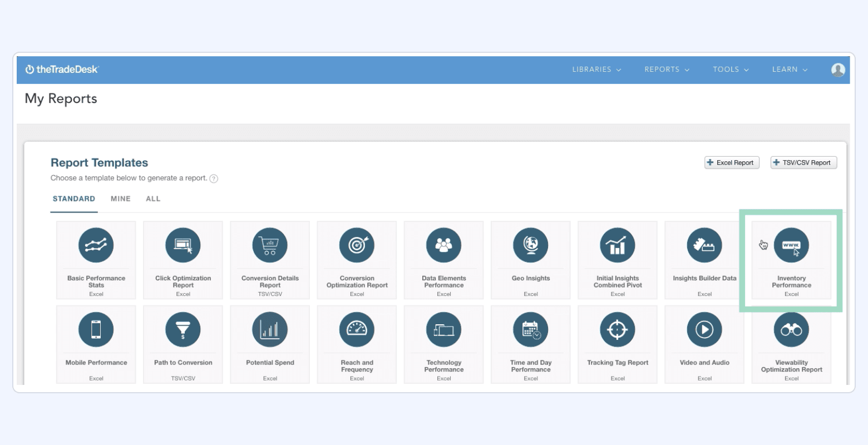Open the Geo Insights report template

[x=530, y=260]
